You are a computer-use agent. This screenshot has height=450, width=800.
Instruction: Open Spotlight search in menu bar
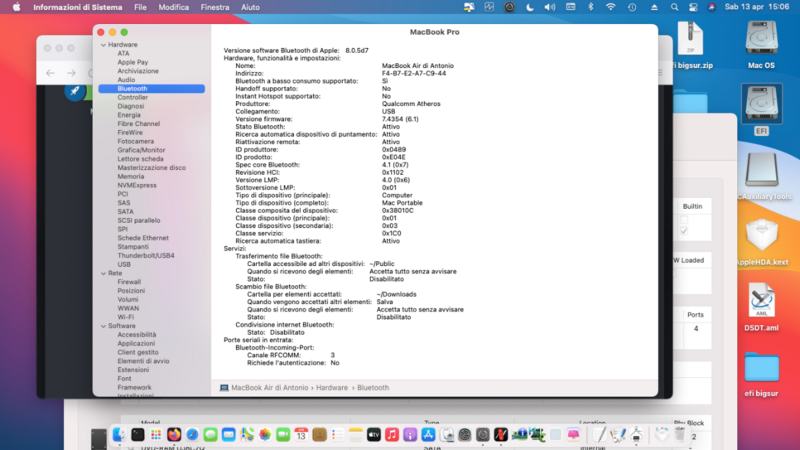click(x=674, y=7)
